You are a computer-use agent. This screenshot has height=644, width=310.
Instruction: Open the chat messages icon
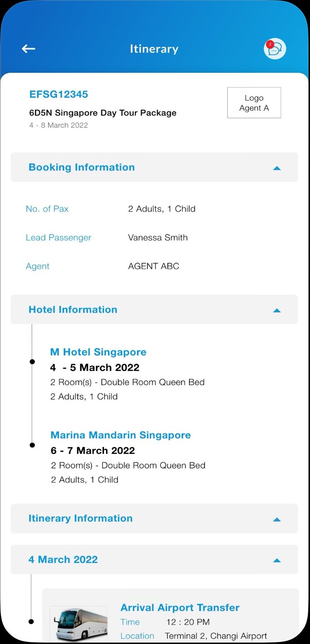[x=275, y=49]
